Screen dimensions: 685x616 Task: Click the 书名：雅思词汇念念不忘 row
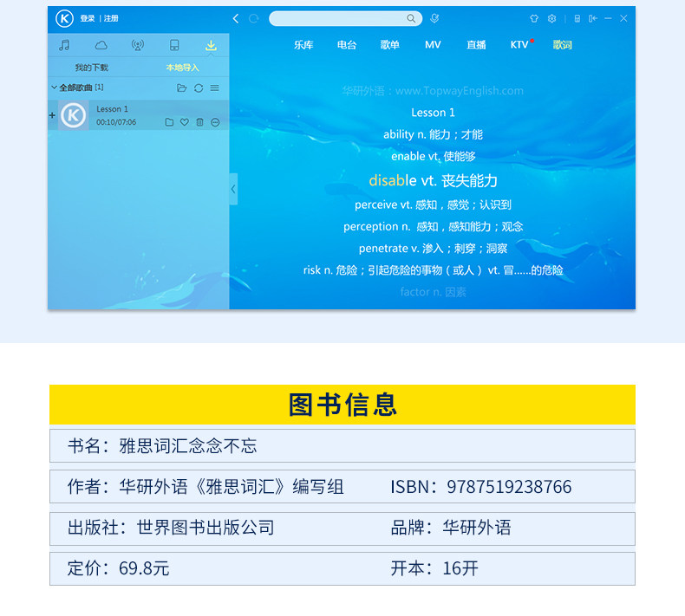[342, 445]
